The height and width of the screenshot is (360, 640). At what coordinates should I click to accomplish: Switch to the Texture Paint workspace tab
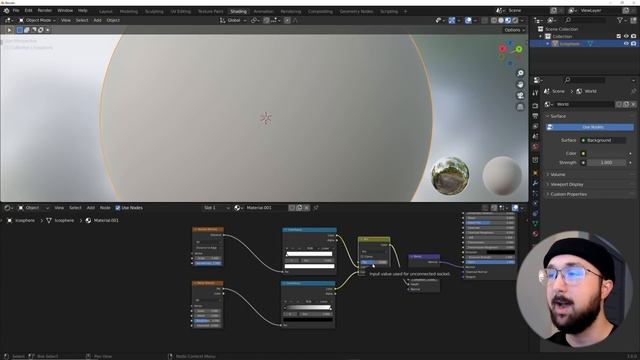(211, 11)
